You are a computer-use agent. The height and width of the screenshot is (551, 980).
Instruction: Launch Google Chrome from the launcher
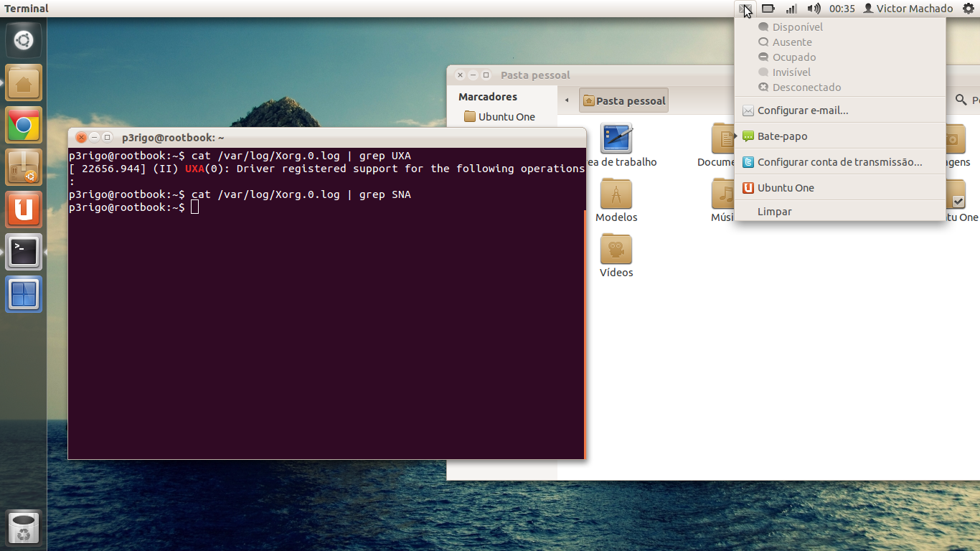click(24, 126)
